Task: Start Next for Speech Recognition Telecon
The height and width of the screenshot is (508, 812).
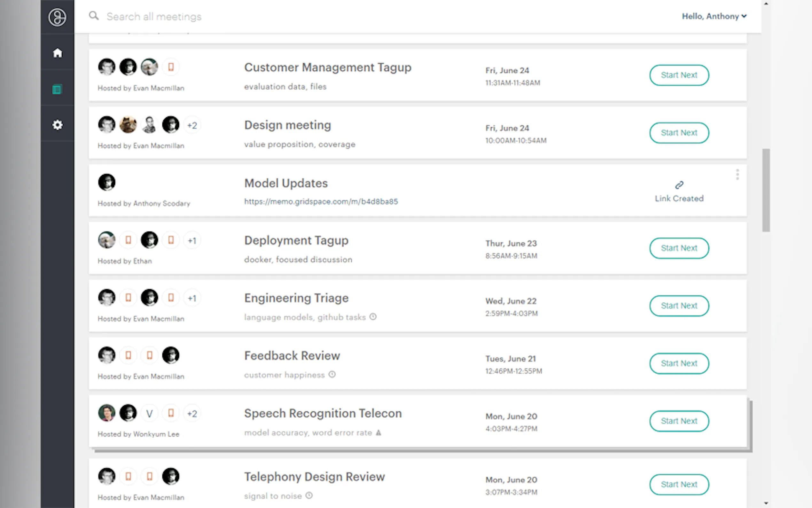Action: (679, 421)
